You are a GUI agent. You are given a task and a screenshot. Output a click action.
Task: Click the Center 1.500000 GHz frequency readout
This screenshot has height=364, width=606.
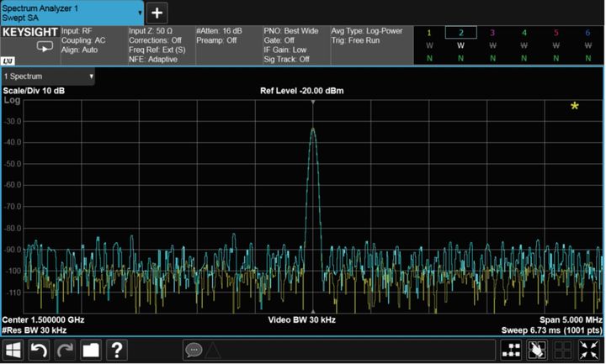[x=44, y=320]
